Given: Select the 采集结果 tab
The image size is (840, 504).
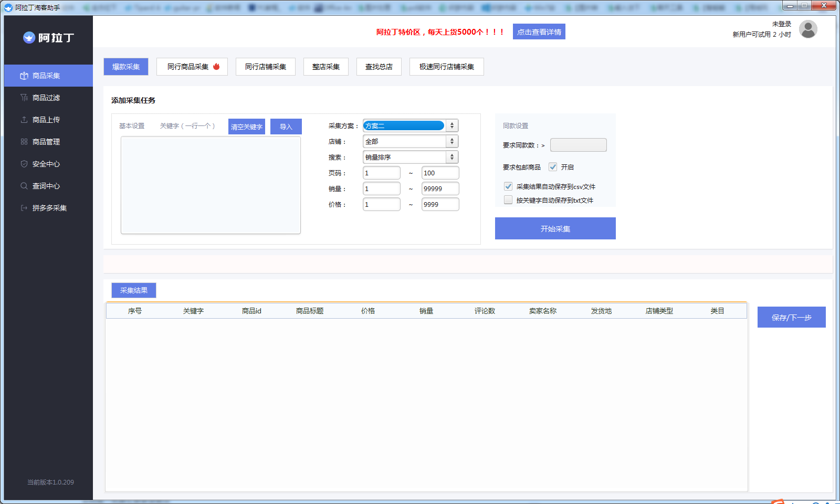Looking at the screenshot, I should (x=134, y=290).
